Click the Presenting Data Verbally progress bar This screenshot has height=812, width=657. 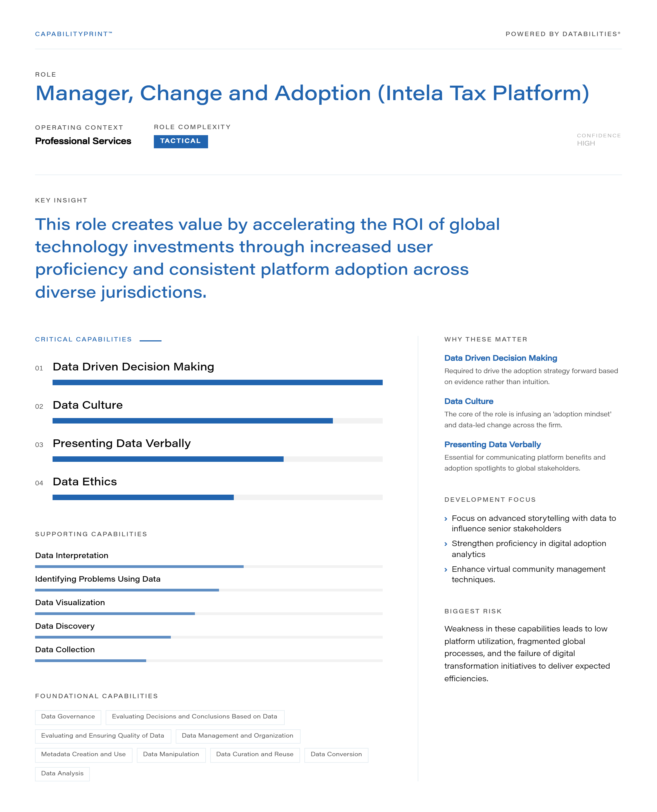tap(218, 459)
